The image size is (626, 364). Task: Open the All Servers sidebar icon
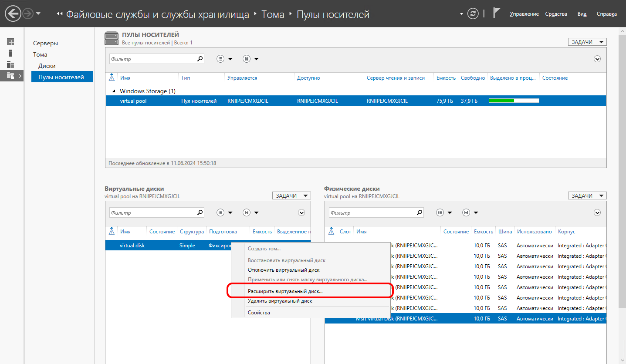click(10, 64)
